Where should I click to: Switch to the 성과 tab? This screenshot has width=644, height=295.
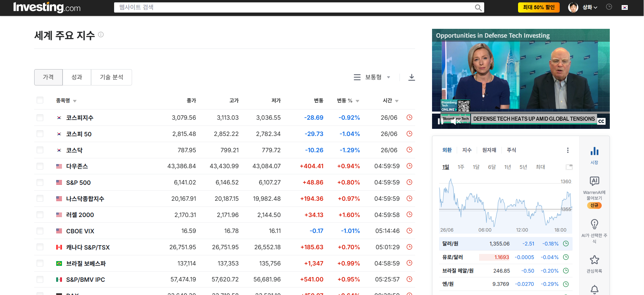point(77,77)
